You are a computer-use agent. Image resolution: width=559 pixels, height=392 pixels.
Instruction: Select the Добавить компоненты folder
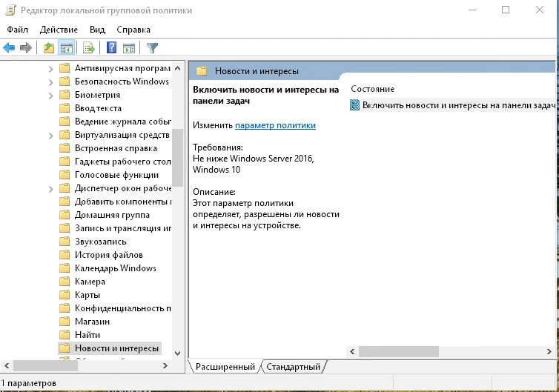tap(122, 202)
